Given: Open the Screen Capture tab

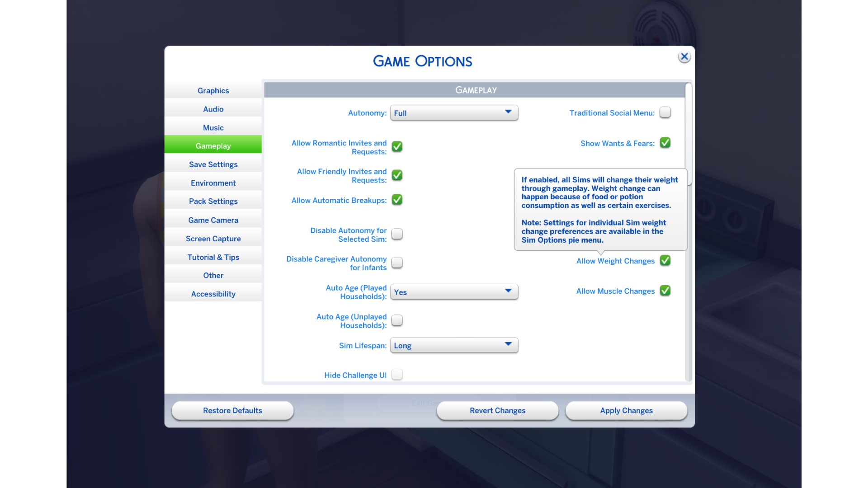Looking at the screenshot, I should tap(213, 239).
